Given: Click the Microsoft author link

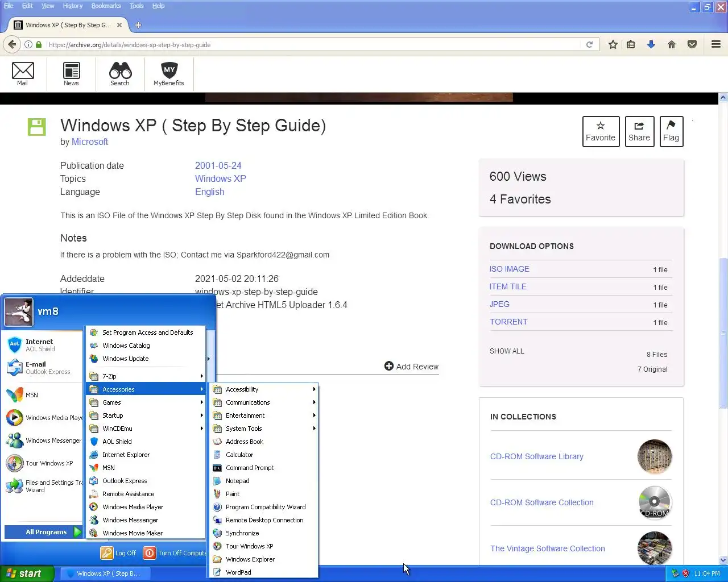Looking at the screenshot, I should pos(90,142).
